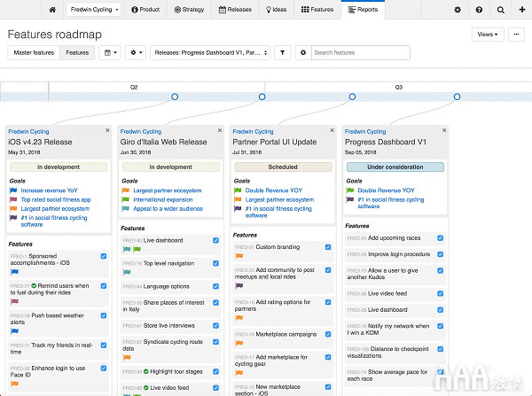Click the blue flag under Push based weather alerts
Image resolution: width=532 pixels, height=396 pixels.
(x=14, y=331)
